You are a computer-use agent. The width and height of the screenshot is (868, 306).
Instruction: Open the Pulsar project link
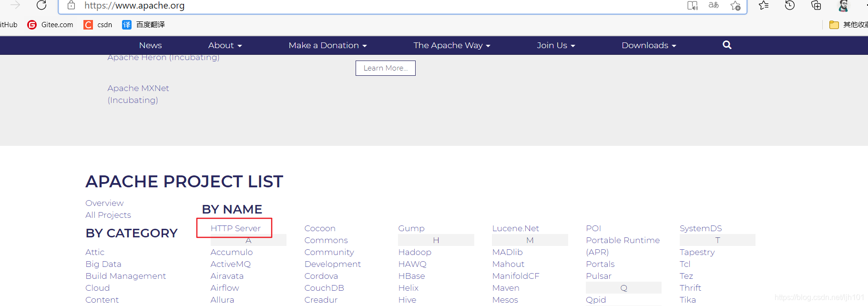[x=599, y=276]
